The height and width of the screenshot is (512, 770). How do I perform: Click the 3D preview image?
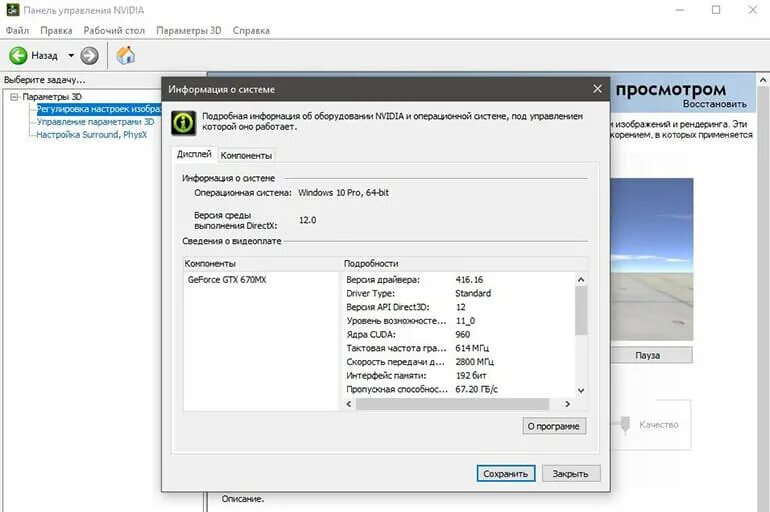point(652,259)
